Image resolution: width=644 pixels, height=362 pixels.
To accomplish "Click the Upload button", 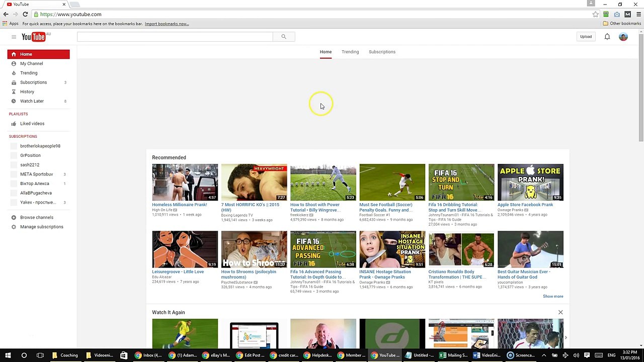I will pos(586,37).
